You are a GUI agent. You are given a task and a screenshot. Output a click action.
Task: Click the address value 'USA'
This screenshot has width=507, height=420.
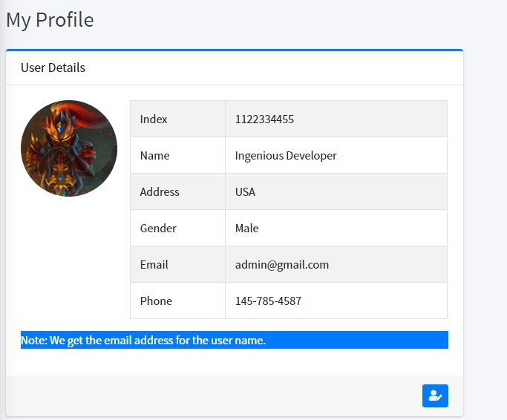pos(245,192)
